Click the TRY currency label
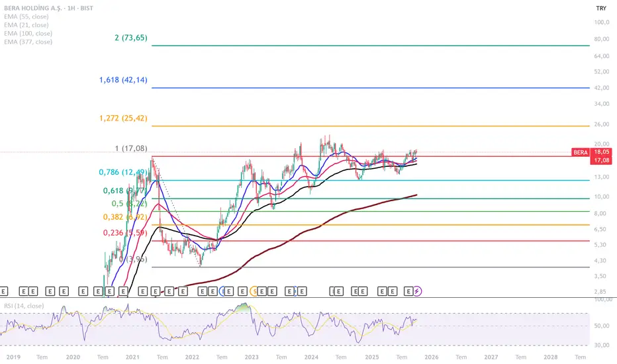Image resolution: width=617 pixels, height=364 pixels. pos(601,8)
